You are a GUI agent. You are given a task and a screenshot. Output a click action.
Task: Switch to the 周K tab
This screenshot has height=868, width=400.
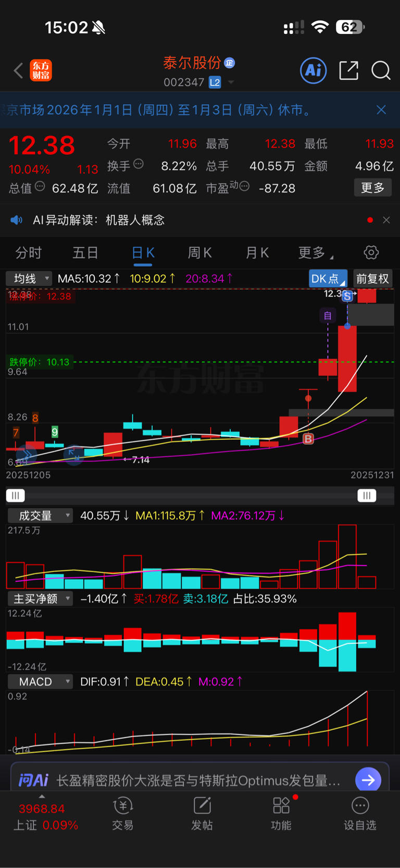[x=199, y=253]
